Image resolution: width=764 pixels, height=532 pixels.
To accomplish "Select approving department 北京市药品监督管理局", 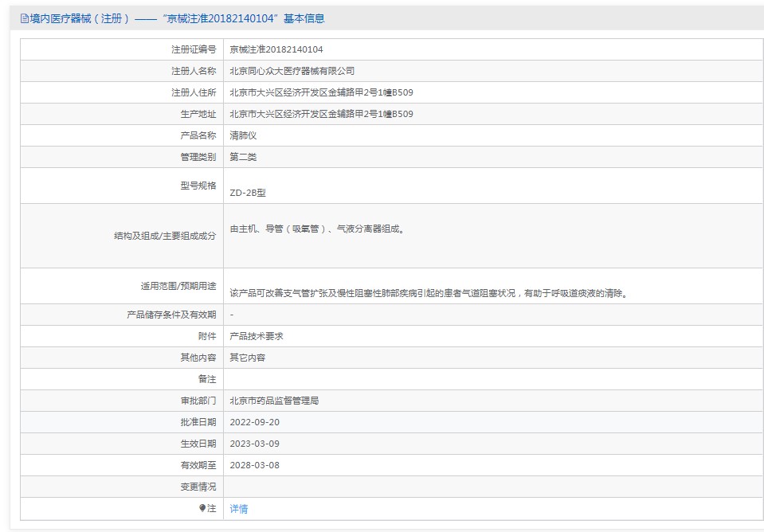I will [x=274, y=401].
